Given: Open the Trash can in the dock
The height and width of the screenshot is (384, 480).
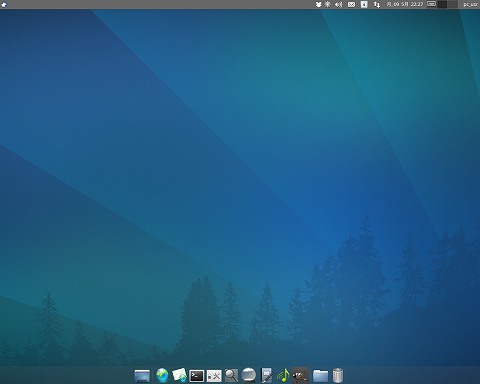Looking at the screenshot, I should click(x=338, y=375).
